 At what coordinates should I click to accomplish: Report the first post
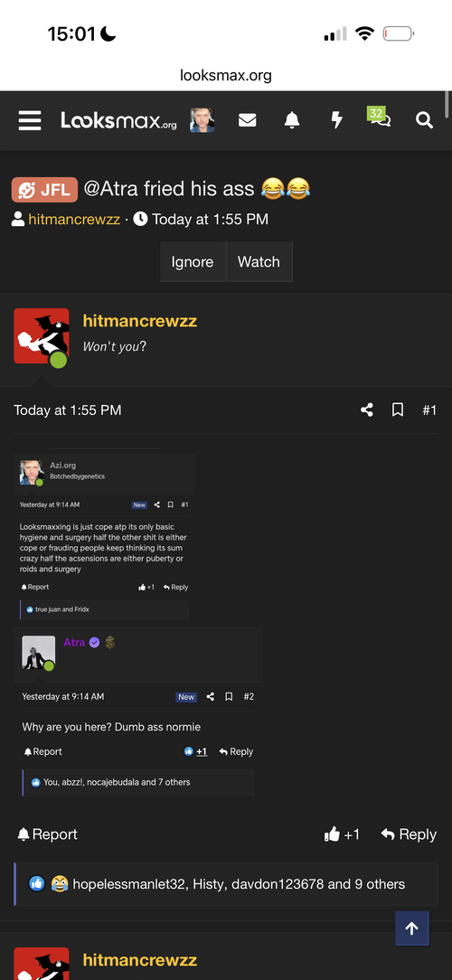(x=48, y=834)
